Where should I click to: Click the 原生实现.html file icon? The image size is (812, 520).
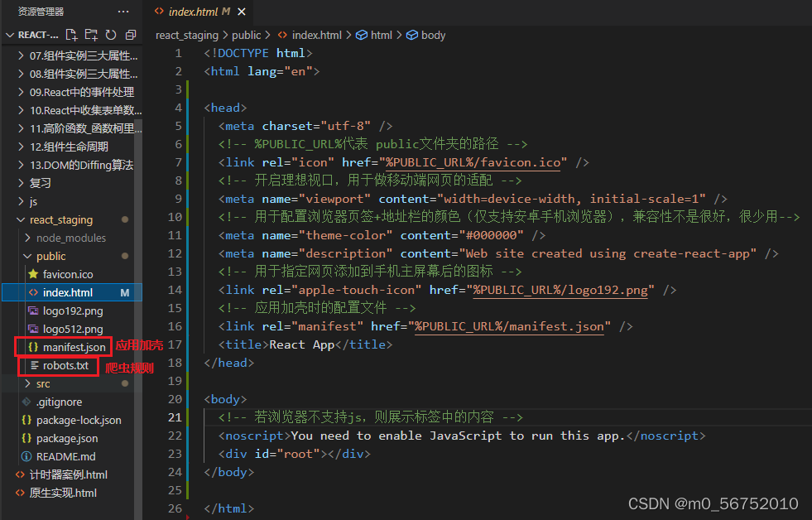20,493
